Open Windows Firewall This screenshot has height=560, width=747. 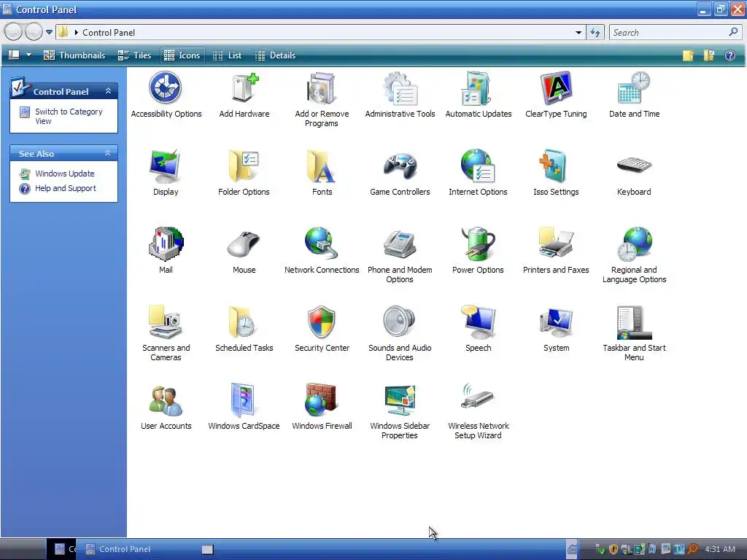[x=322, y=407]
